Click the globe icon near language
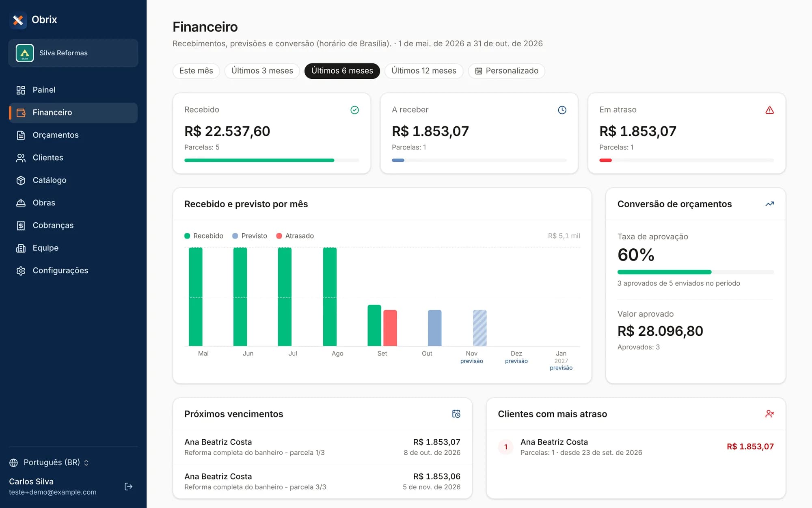The image size is (812, 508). (x=14, y=462)
